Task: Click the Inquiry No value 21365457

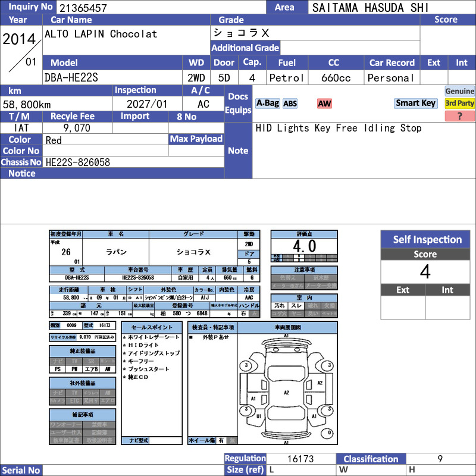Action: point(83,8)
